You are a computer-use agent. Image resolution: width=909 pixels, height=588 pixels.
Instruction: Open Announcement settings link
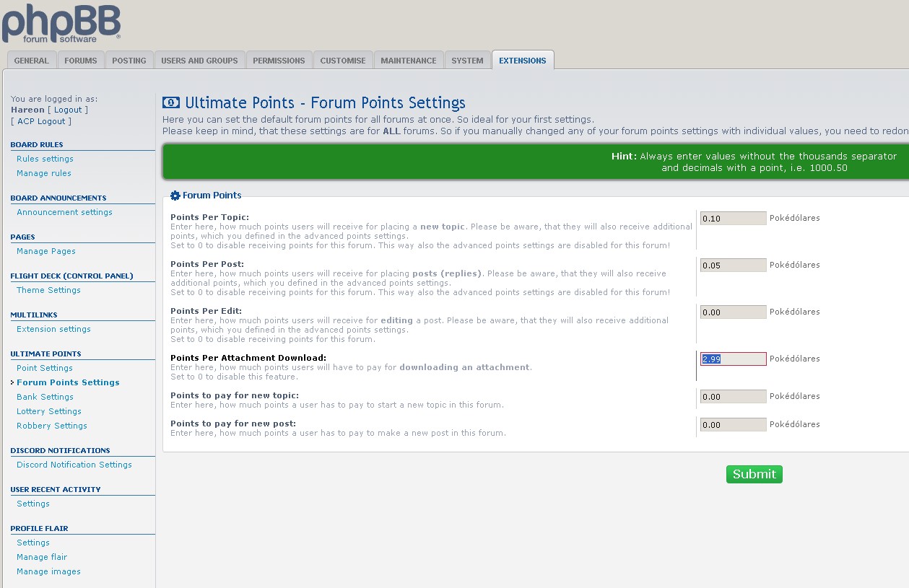click(x=64, y=212)
